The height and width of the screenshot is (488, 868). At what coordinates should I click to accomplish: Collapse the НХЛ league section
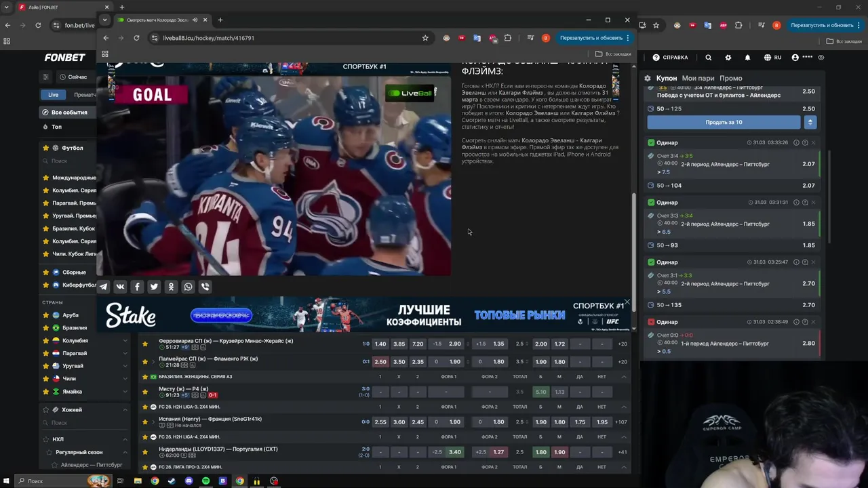125,439
